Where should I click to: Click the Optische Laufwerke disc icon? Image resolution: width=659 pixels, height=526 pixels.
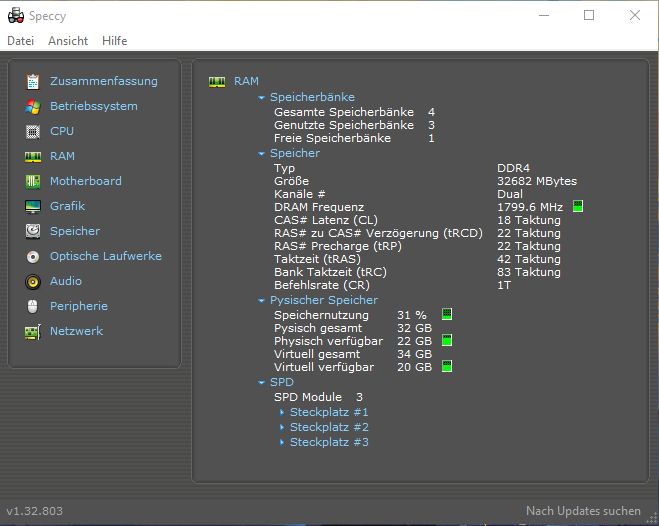(x=33, y=256)
